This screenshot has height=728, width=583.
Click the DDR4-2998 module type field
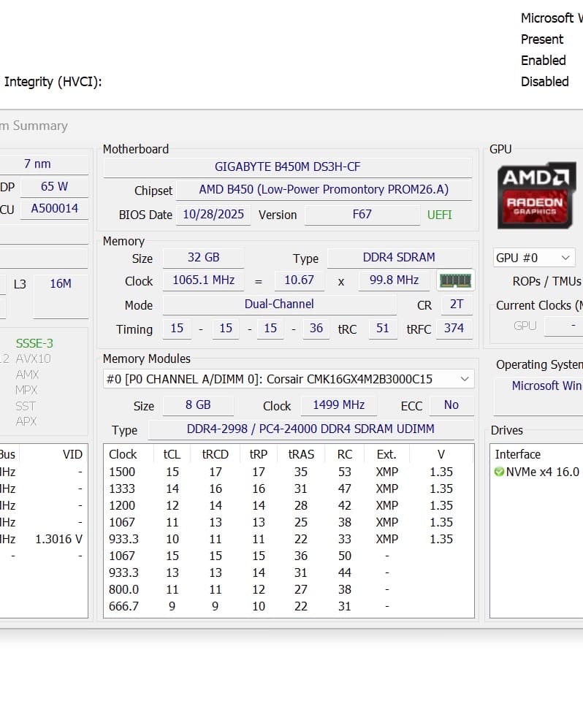tap(310, 429)
